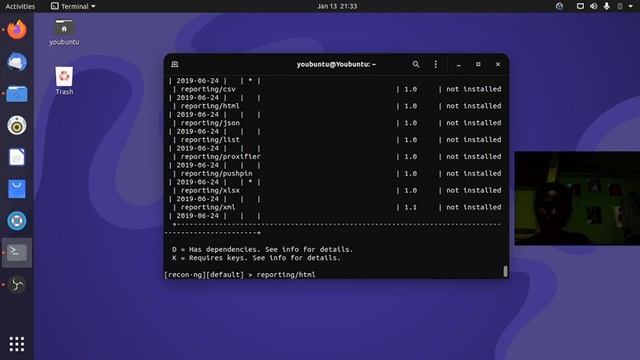The height and width of the screenshot is (360, 640).
Task: Close the terminal window
Action: (x=498, y=64)
